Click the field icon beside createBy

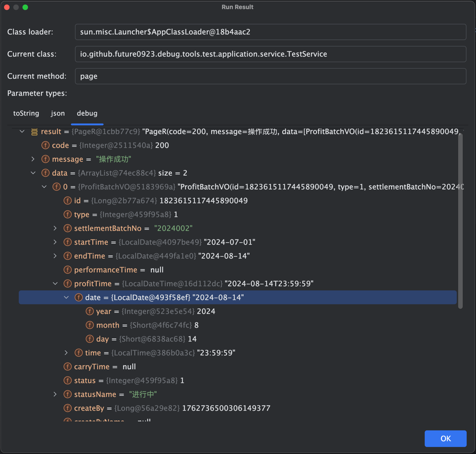pos(67,408)
